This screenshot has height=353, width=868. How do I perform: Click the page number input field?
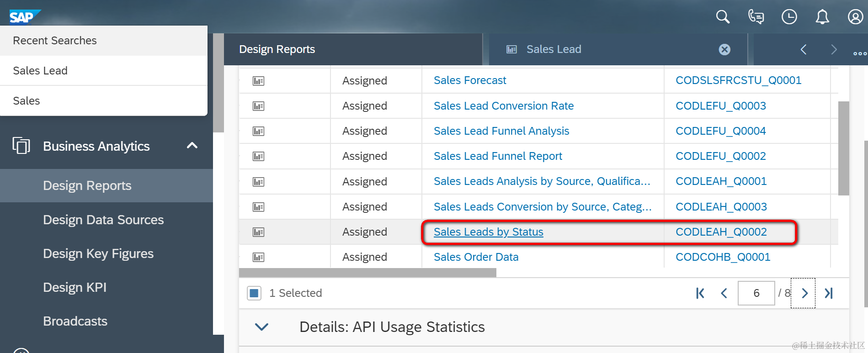(x=756, y=293)
